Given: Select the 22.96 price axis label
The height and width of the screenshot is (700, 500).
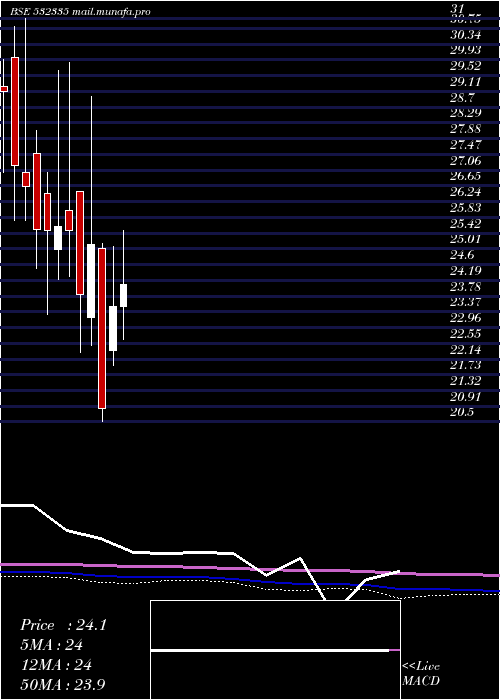Looking at the screenshot, I should [x=465, y=318].
